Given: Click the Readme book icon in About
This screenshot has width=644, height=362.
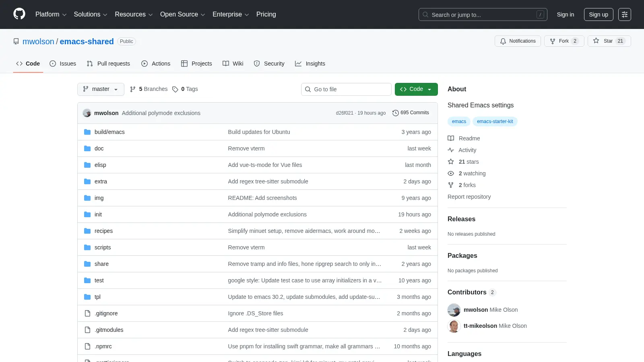Looking at the screenshot, I should click(451, 138).
